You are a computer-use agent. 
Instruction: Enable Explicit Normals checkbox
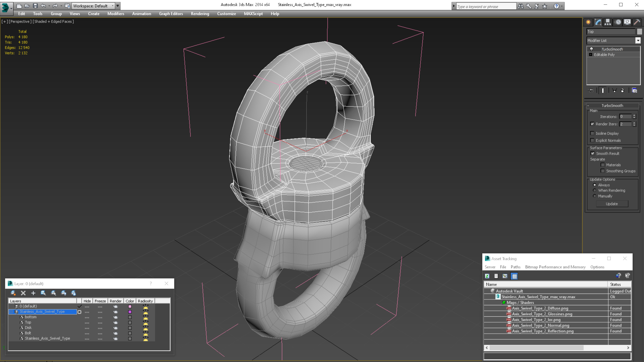point(592,140)
